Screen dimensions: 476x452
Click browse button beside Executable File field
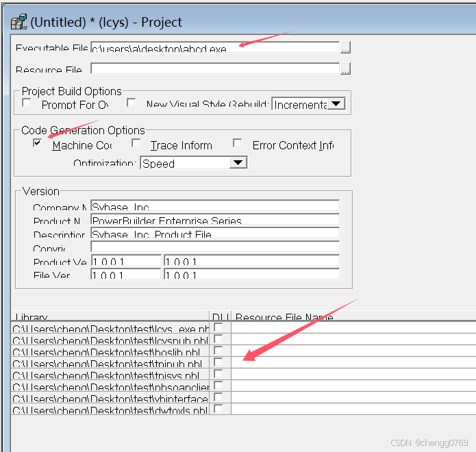point(346,48)
